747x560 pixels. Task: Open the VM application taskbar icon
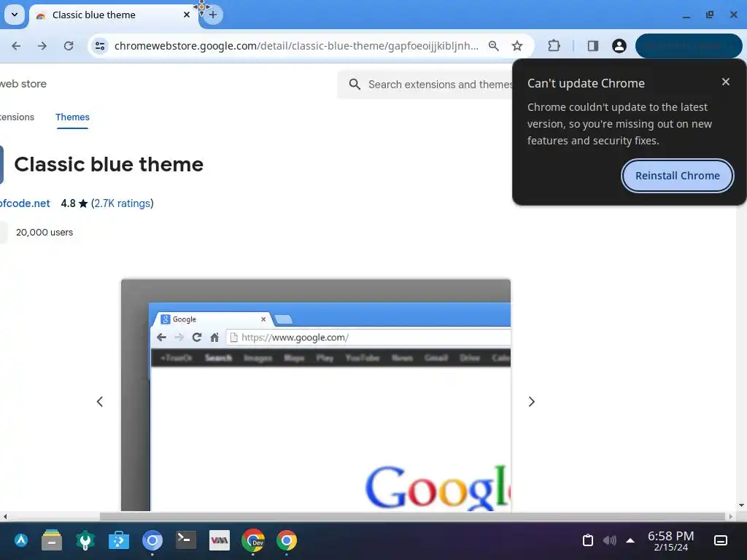point(219,540)
